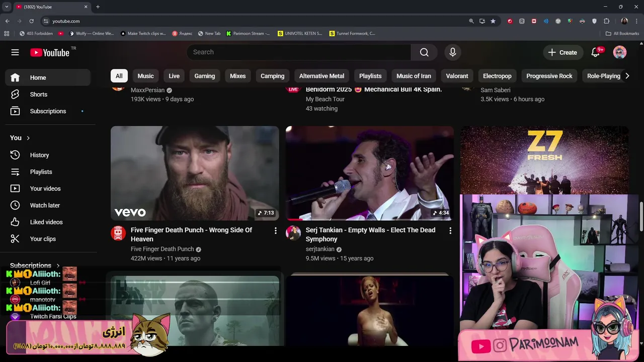Screen dimensions: 644x362
Task: Select the Music filter chip
Action: (x=145, y=76)
